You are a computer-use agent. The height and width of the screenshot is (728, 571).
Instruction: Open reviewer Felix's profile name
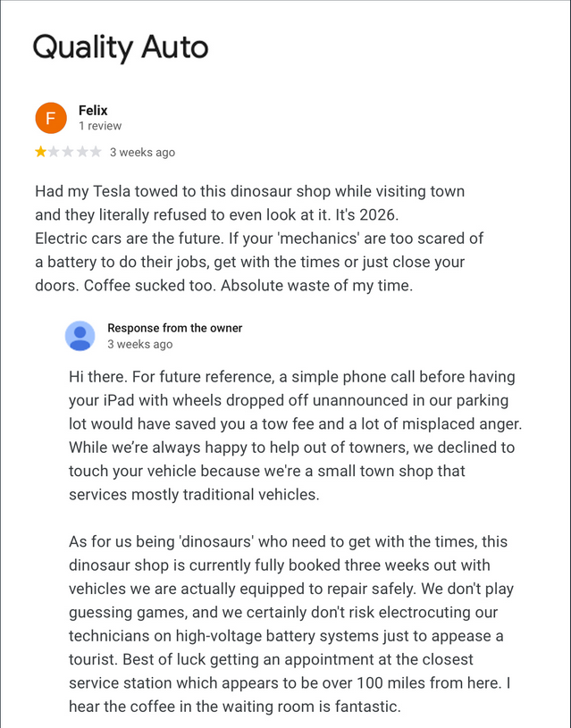93,111
